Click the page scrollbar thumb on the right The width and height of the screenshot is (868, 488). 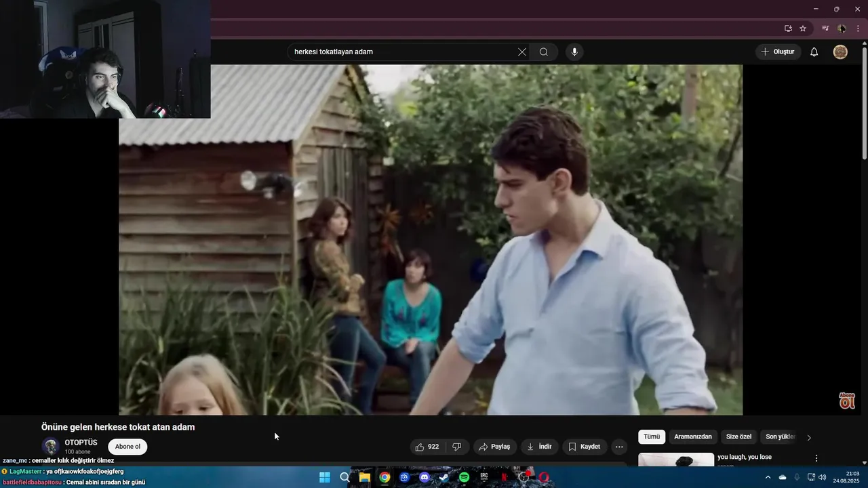(864, 105)
